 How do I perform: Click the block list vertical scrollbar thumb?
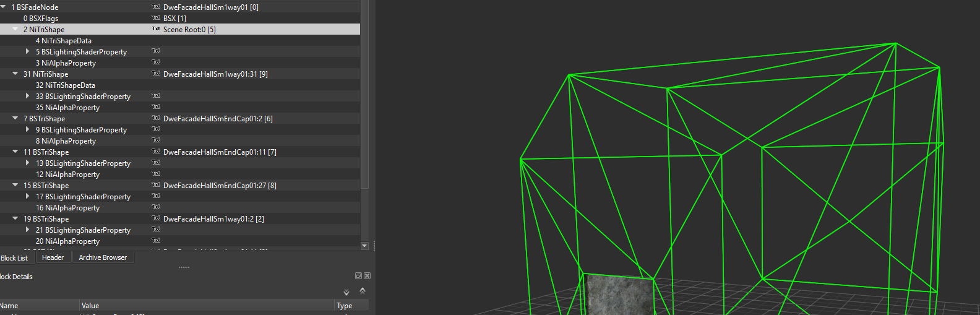(364, 94)
